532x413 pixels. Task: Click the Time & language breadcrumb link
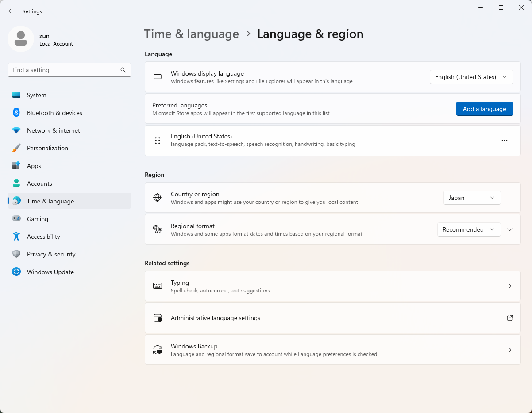(x=192, y=34)
